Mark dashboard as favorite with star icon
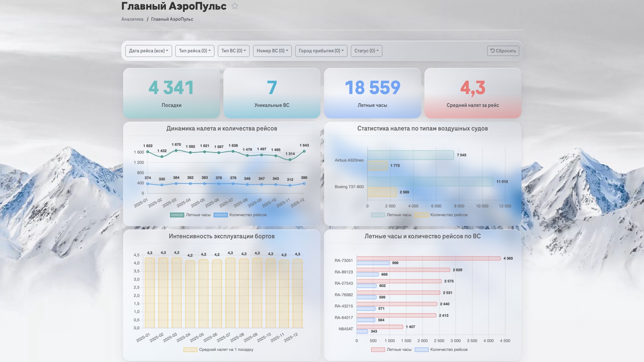This screenshot has width=644, height=362. tap(235, 6)
